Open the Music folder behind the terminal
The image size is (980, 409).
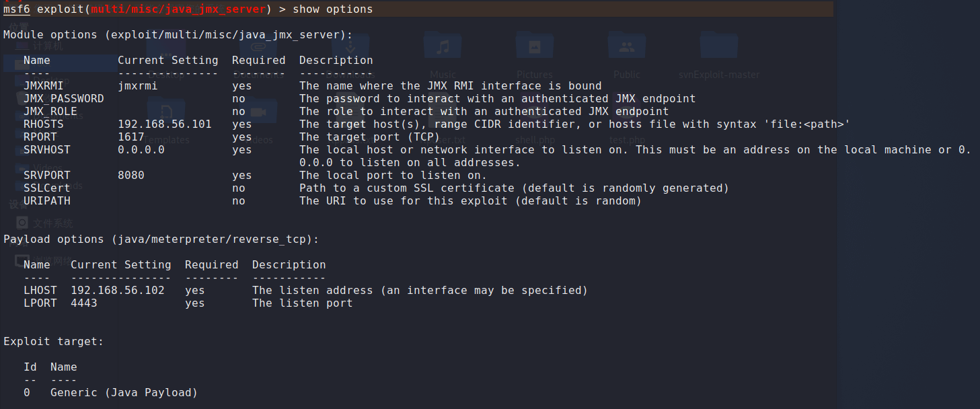tap(443, 54)
